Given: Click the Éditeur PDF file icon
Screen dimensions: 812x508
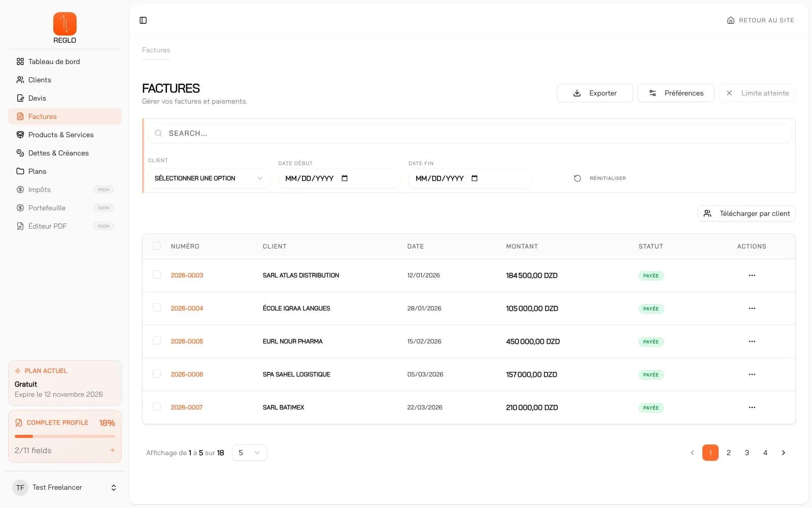Looking at the screenshot, I should [x=20, y=226].
